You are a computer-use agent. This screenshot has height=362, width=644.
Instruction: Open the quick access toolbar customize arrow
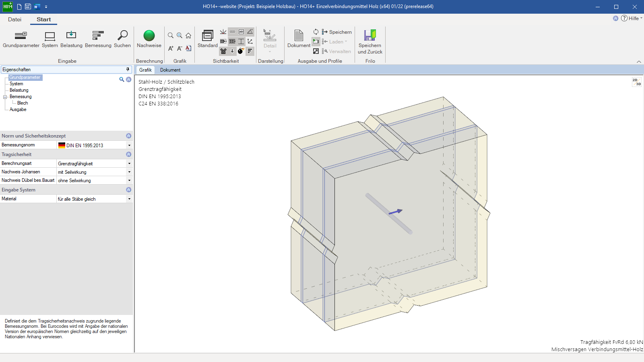46,7
